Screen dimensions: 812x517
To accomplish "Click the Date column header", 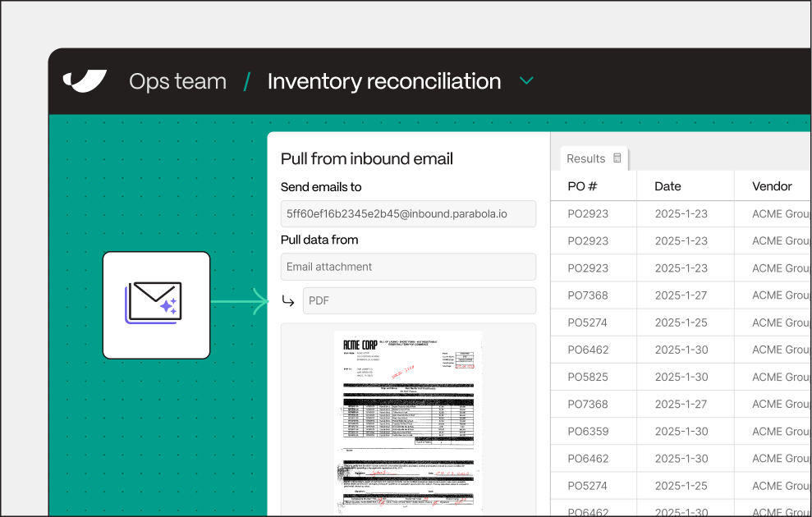I will (x=685, y=185).
